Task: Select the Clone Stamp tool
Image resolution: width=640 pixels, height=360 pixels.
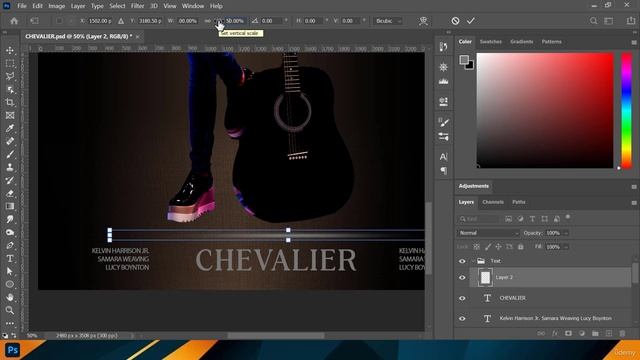Action: (x=10, y=167)
